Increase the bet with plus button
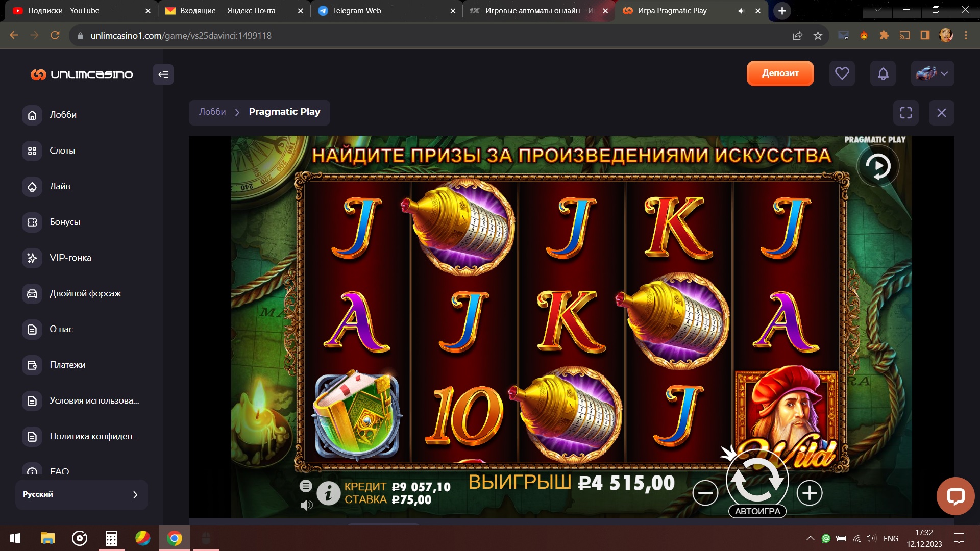Viewport: 980px width, 551px height. pos(810,493)
